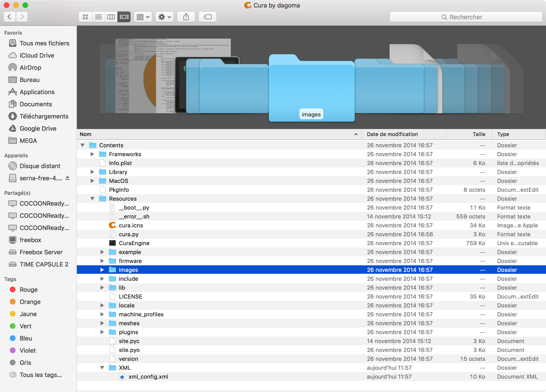Select the Jaune tag

click(23, 314)
